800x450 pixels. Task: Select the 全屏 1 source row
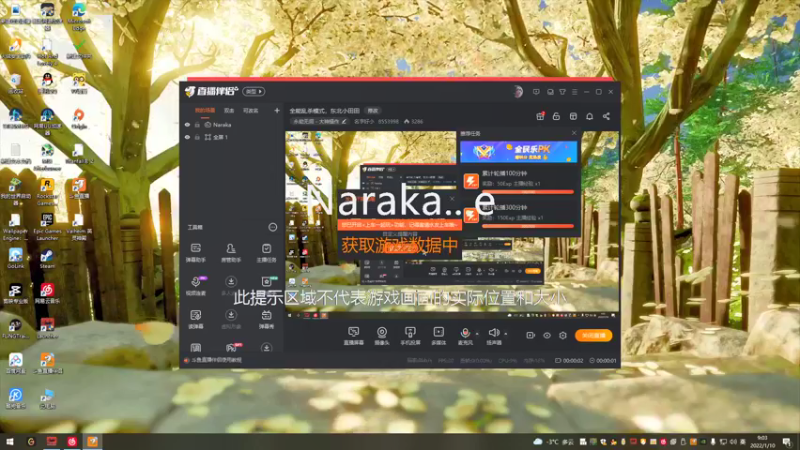coord(232,137)
